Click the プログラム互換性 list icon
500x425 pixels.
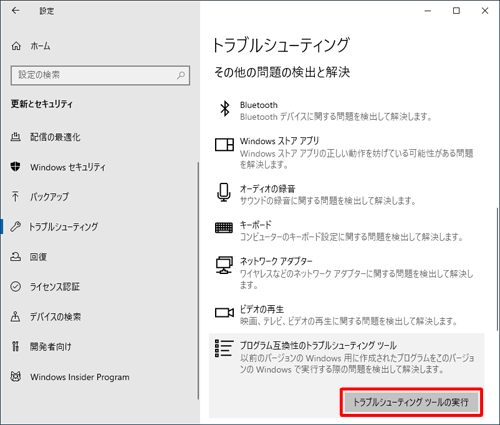click(x=224, y=348)
